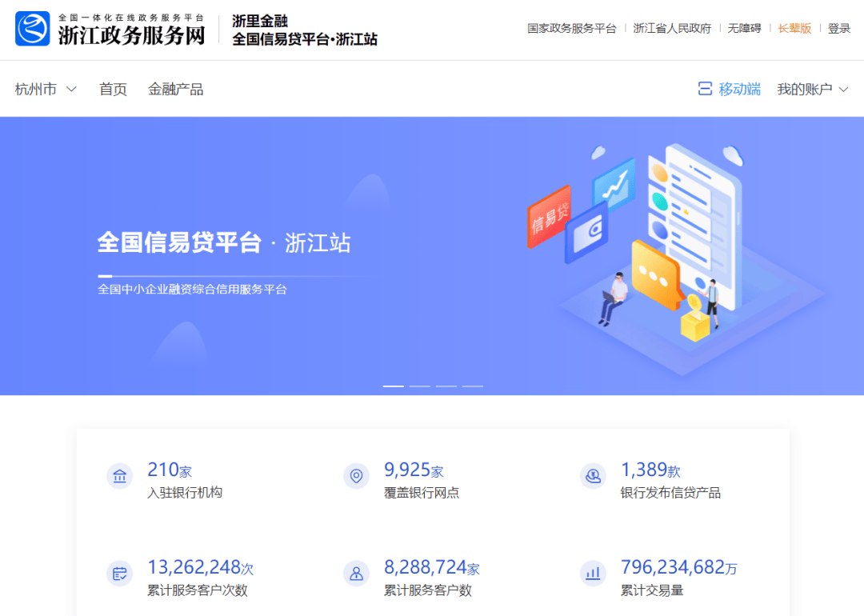Viewport: 864px width, 616px height.
Task: Click the bank building icon beside 入驻银行机构
Action: click(x=119, y=476)
